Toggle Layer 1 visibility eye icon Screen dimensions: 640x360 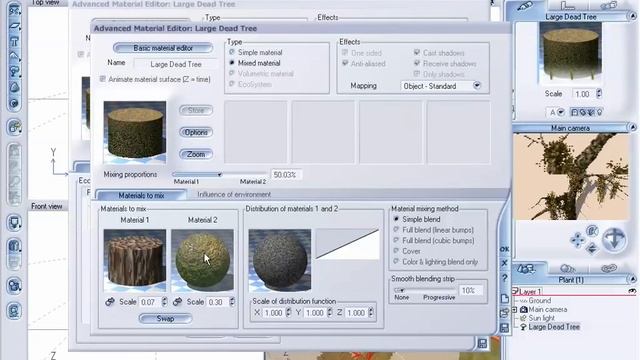coord(632,291)
